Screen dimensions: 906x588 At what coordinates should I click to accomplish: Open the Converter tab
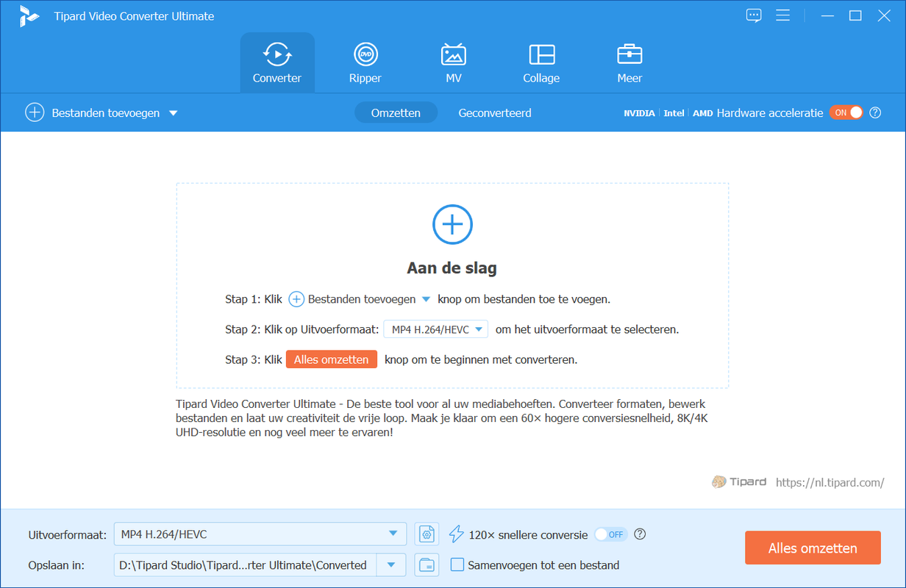[x=277, y=63]
